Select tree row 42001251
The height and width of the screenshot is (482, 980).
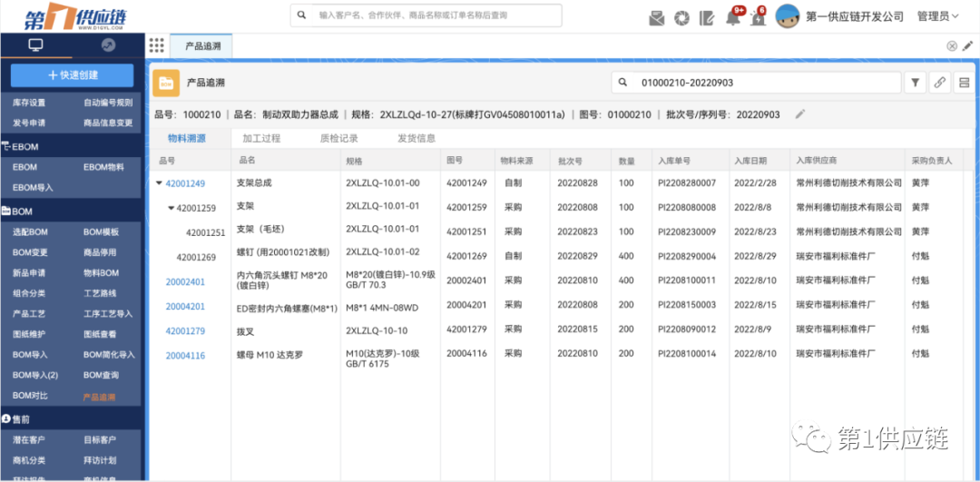[x=206, y=232]
